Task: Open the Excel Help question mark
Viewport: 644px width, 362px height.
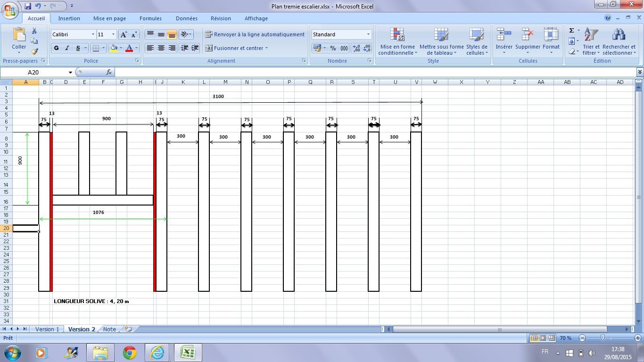Action: 608,18
